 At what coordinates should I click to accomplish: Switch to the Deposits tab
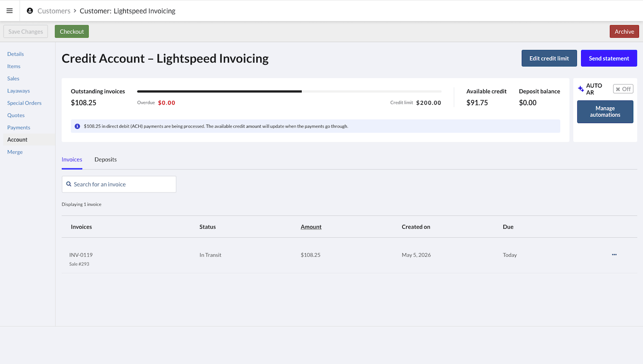pyautogui.click(x=106, y=159)
